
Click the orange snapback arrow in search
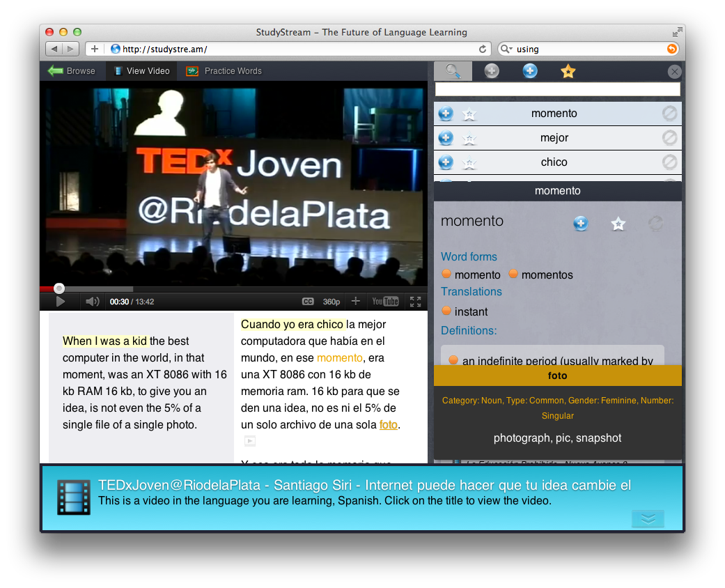(x=672, y=49)
